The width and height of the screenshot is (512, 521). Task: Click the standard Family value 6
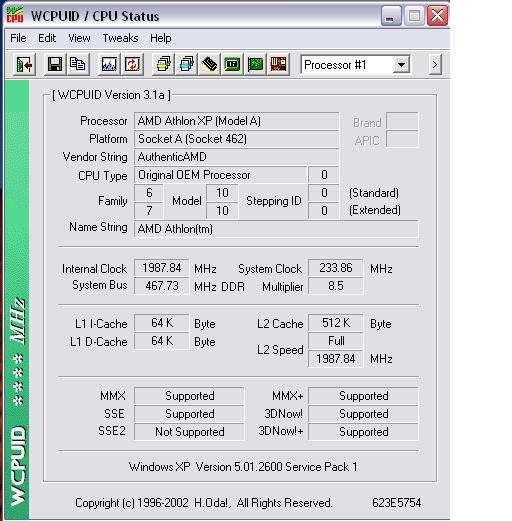point(149,193)
